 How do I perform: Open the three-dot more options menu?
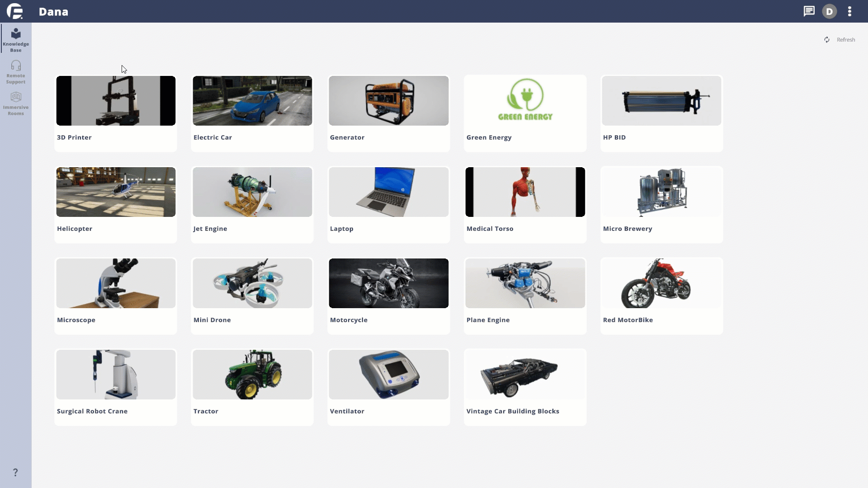click(849, 11)
